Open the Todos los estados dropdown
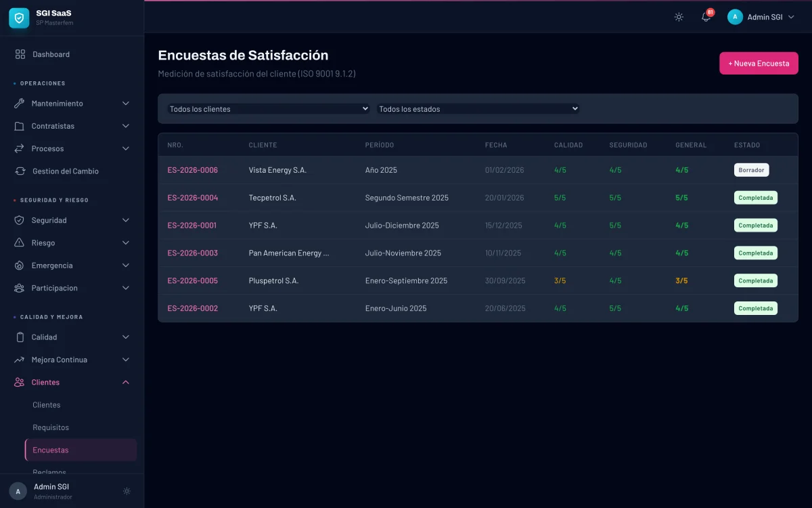Image resolution: width=812 pixels, height=508 pixels. point(478,108)
